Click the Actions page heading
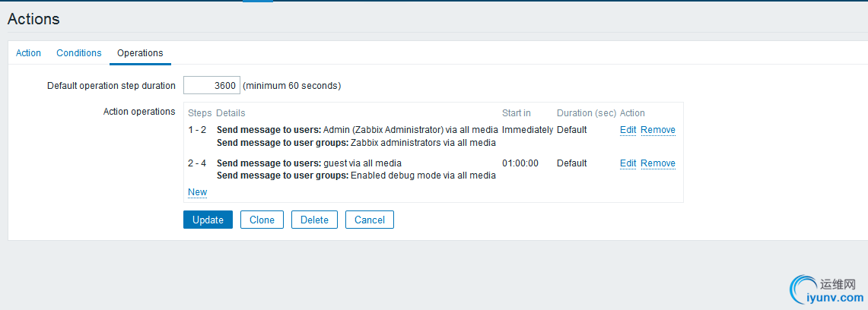The height and width of the screenshot is (310, 868). coord(33,19)
